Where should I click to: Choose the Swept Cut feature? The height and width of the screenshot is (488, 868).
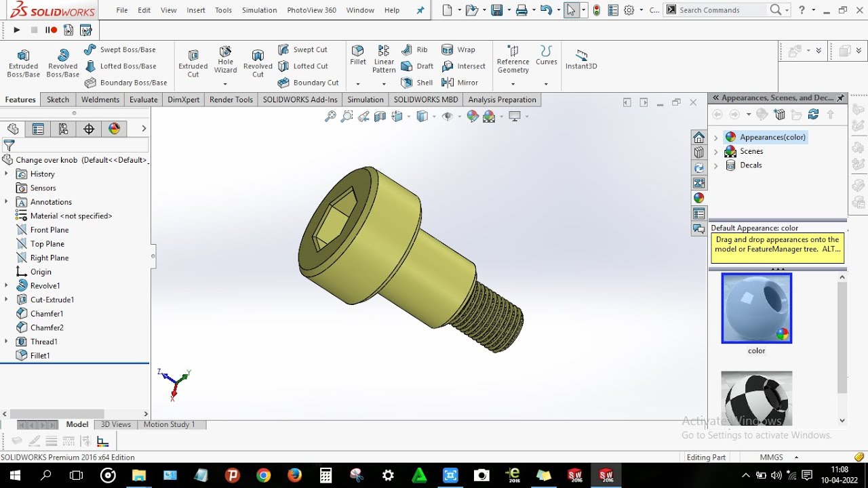[x=302, y=49]
